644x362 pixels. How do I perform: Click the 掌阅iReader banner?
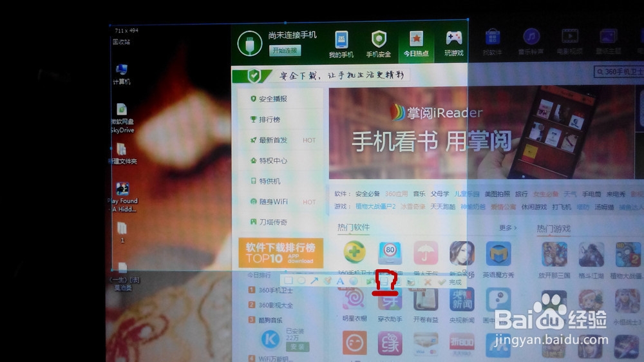click(x=481, y=133)
